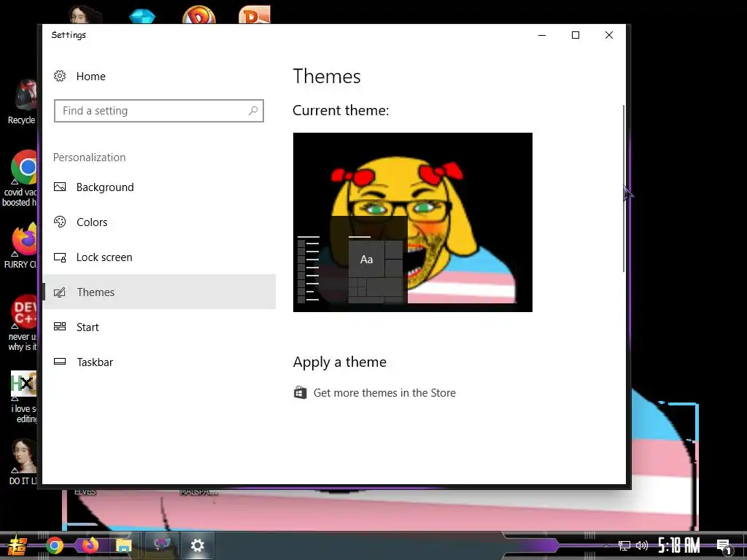Click the current theme preview image

[413, 222]
